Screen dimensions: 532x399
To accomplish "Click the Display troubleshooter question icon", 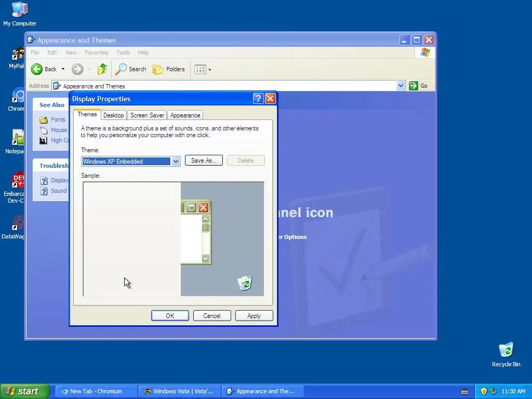I will [x=44, y=181].
